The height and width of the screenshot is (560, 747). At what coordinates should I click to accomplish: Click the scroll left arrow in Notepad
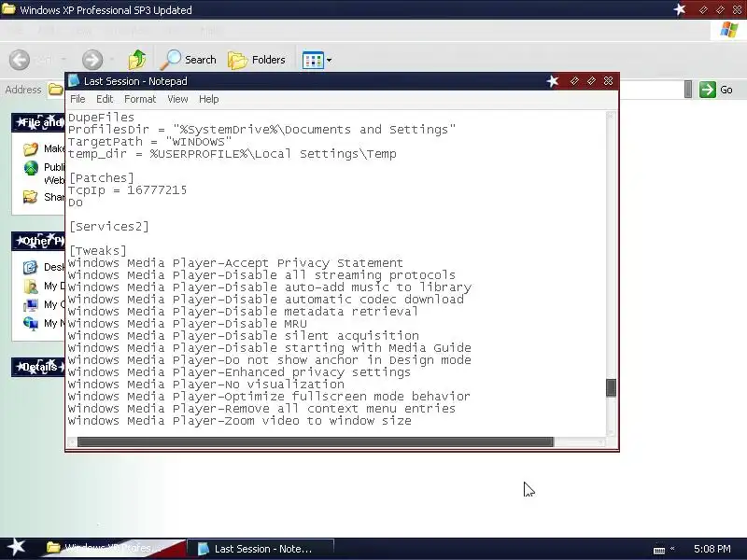[x=72, y=441]
